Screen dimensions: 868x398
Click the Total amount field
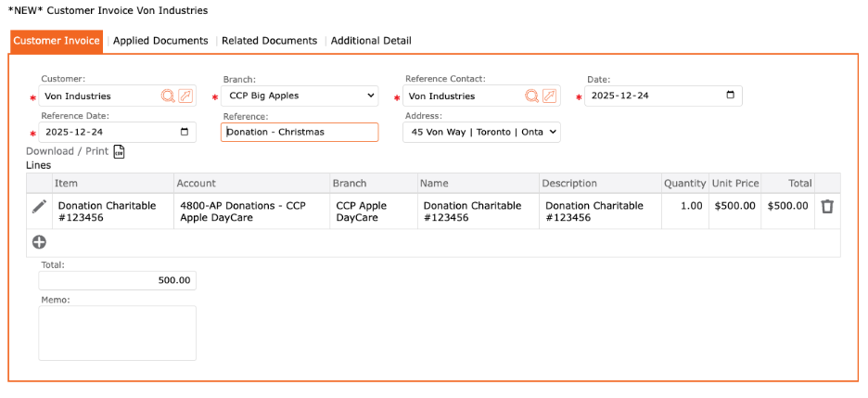tap(117, 280)
